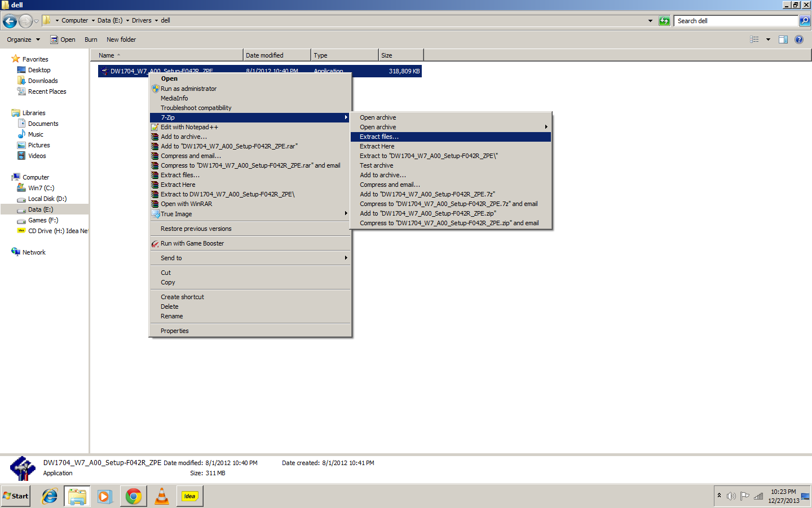Sort by the Type column header

pos(345,55)
